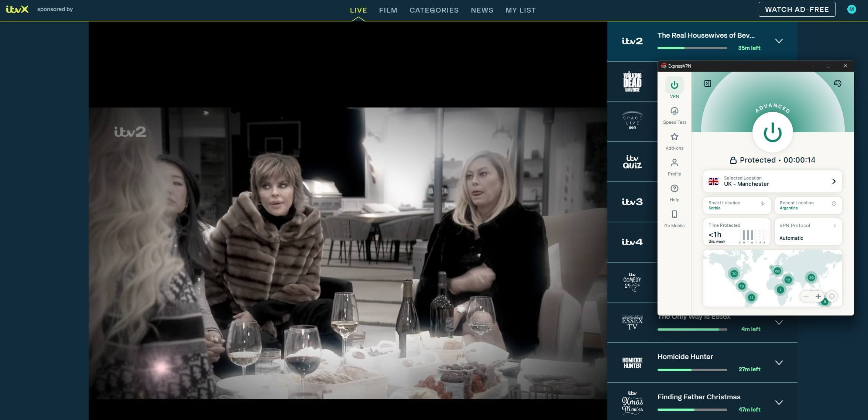This screenshot has height=420, width=868.
Task: Minimize the ExpressVPN window
Action: [x=812, y=66]
